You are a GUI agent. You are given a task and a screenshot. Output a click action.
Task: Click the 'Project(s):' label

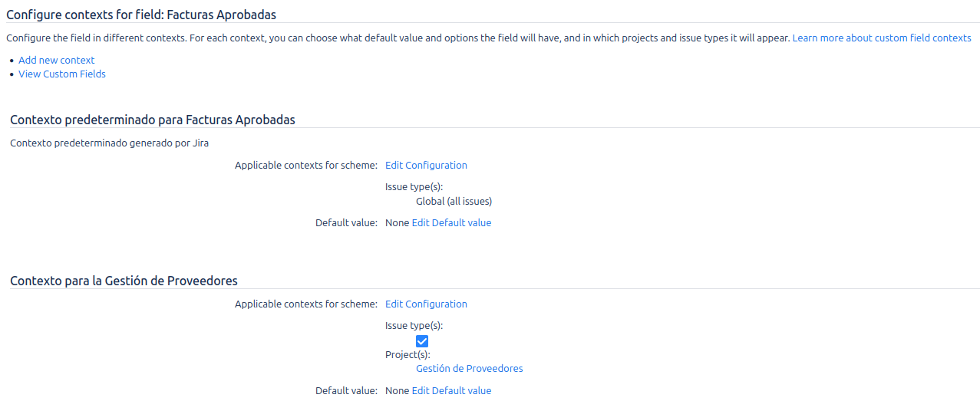click(408, 354)
